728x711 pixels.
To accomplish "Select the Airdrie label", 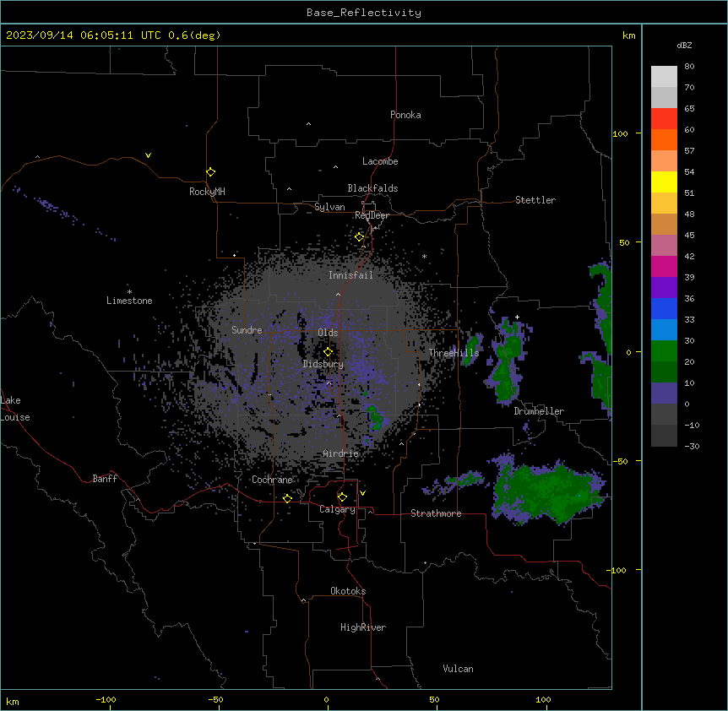I will click(x=341, y=453).
